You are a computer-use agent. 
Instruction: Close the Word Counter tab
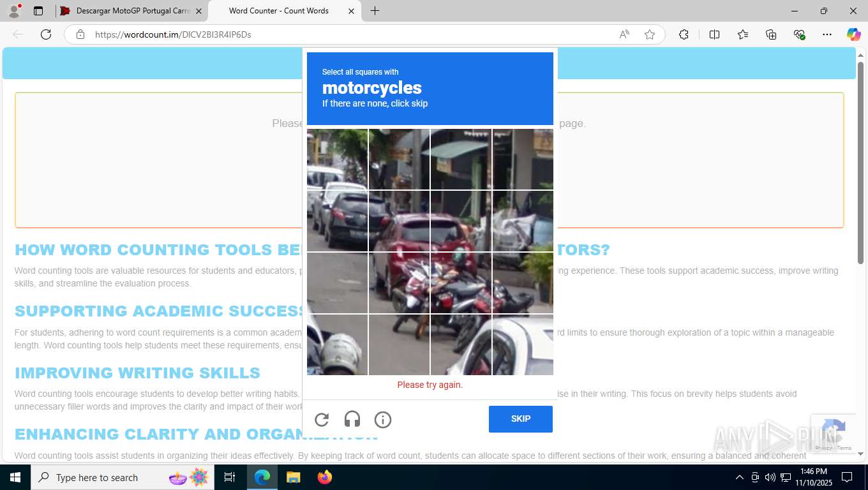click(351, 11)
